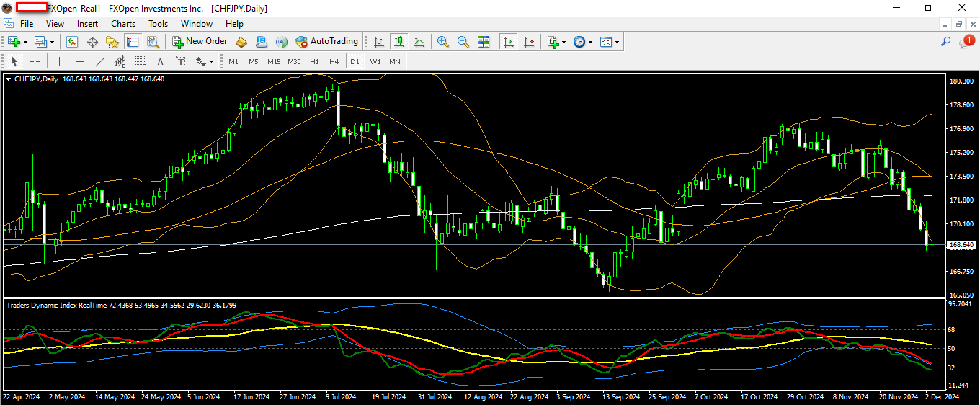The height and width of the screenshot is (405, 980).
Task: Open the File menu
Action: click(27, 24)
